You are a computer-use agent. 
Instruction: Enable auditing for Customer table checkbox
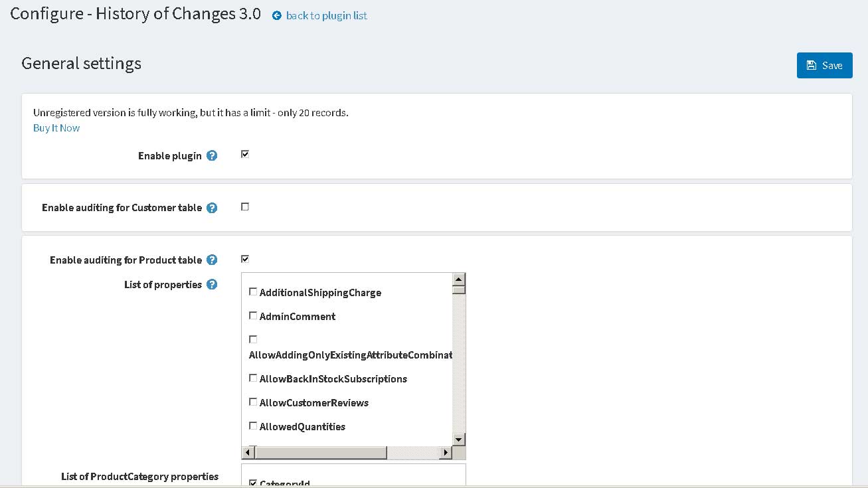point(245,206)
